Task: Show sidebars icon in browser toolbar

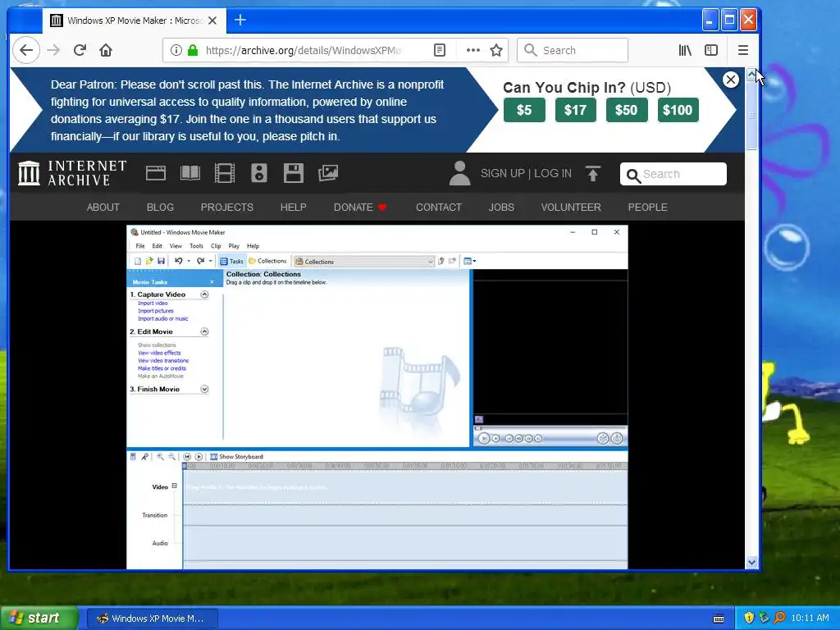Action: tap(711, 50)
